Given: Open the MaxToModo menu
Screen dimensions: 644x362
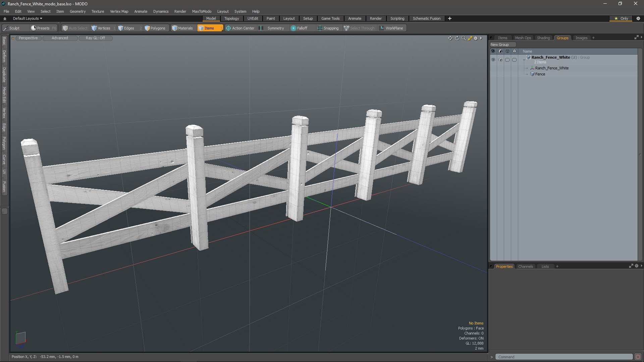Looking at the screenshot, I should point(202,11).
